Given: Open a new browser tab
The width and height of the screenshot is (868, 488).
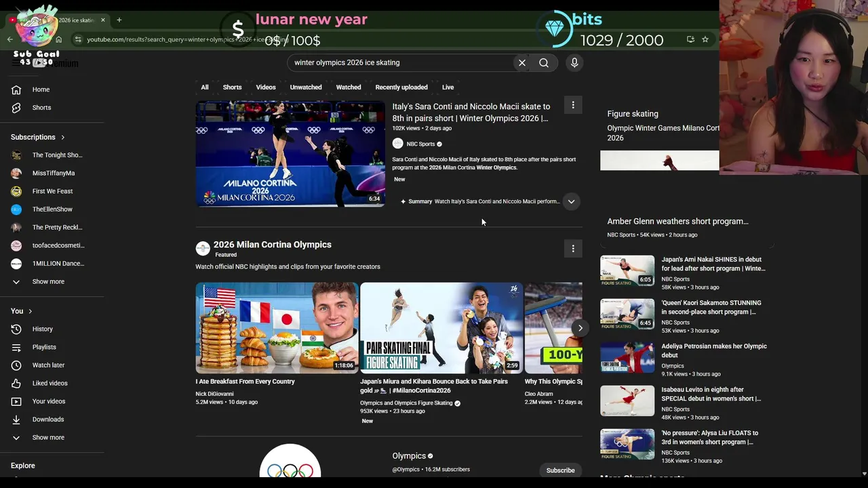Looking at the screenshot, I should pos(119,20).
